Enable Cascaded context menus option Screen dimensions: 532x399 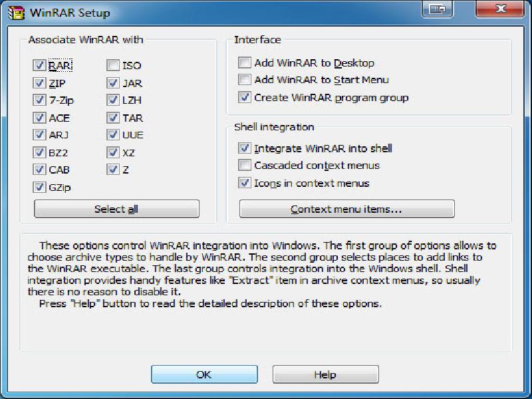[x=245, y=165]
